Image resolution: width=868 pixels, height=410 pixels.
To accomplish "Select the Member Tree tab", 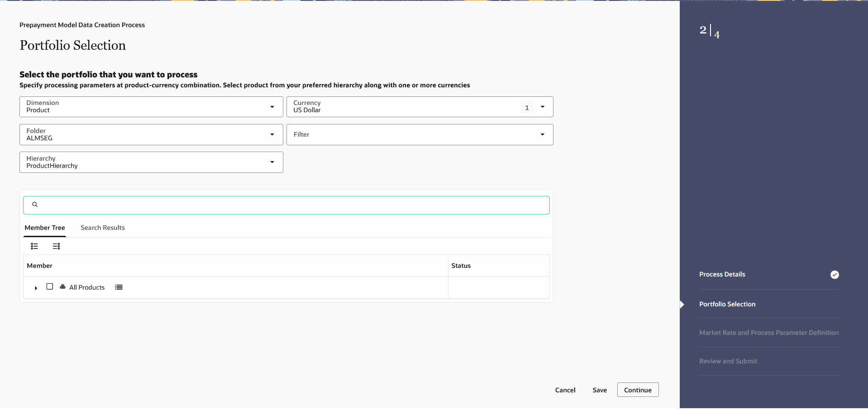I will [x=45, y=228].
